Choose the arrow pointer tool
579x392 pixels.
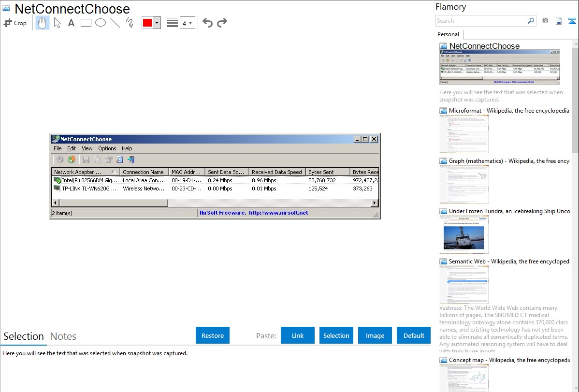click(x=57, y=23)
